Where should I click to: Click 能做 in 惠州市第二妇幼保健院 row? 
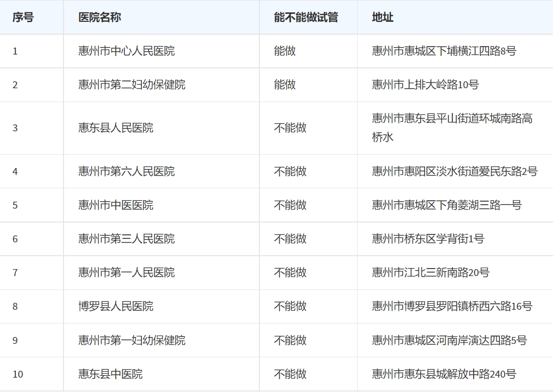click(x=285, y=85)
